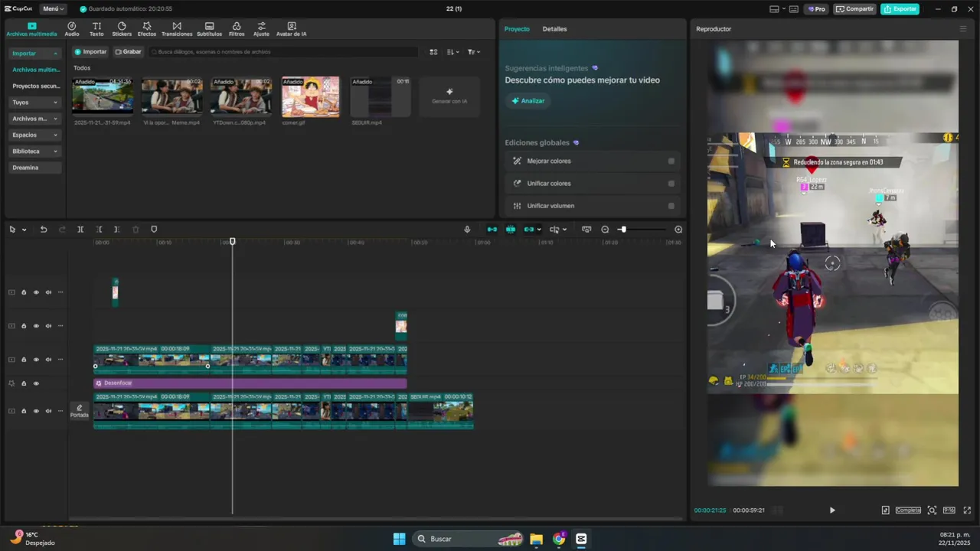Screen dimensions: 980x551
Task: Select the Proyecto tab
Action: (517, 29)
